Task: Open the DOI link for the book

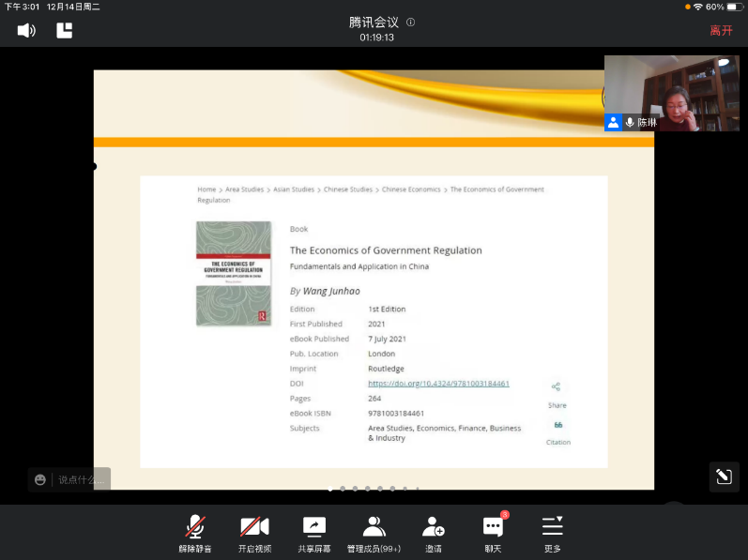Action: 438,384
